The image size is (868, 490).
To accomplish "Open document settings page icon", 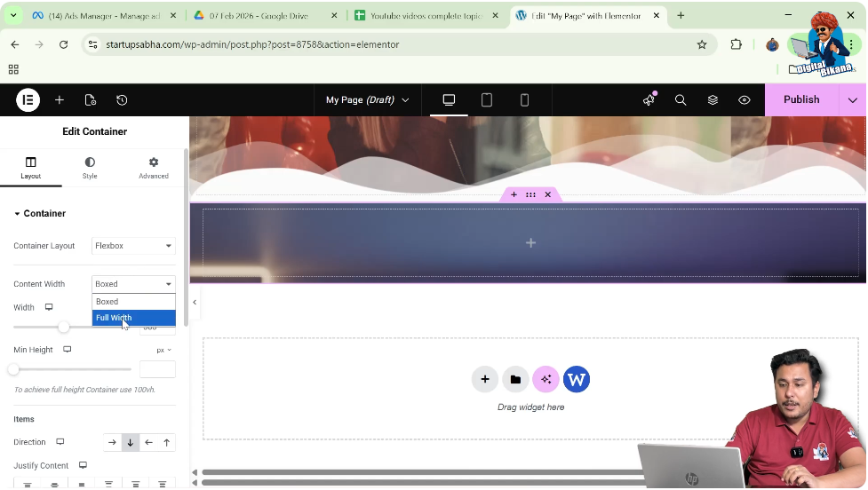I will [x=91, y=100].
